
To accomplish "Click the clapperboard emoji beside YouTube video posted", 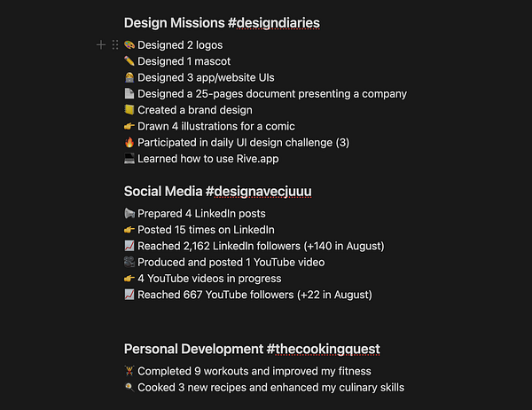I will tap(129, 263).
